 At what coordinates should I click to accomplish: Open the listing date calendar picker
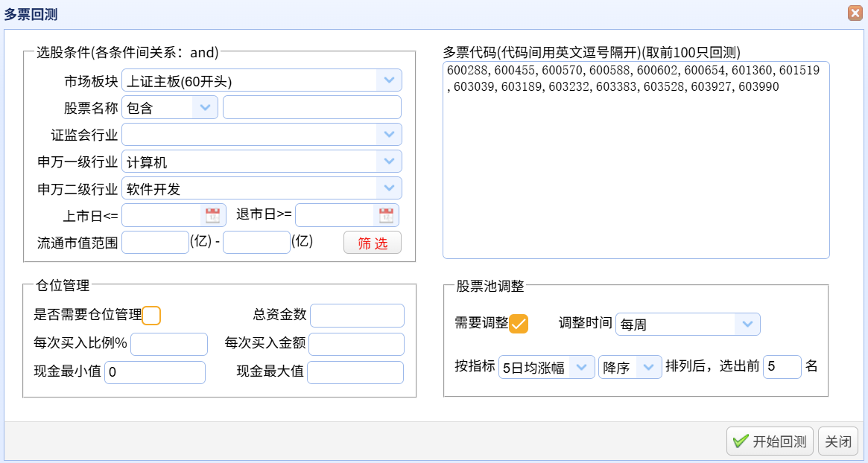pos(213,216)
